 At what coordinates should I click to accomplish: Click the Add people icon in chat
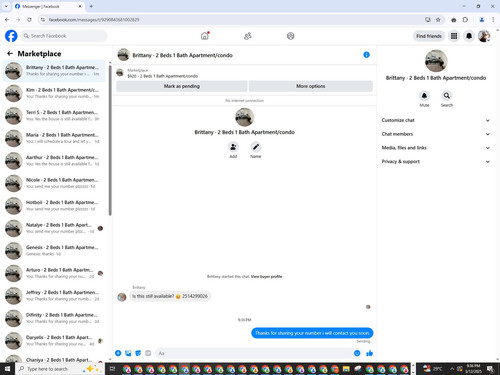tap(233, 147)
